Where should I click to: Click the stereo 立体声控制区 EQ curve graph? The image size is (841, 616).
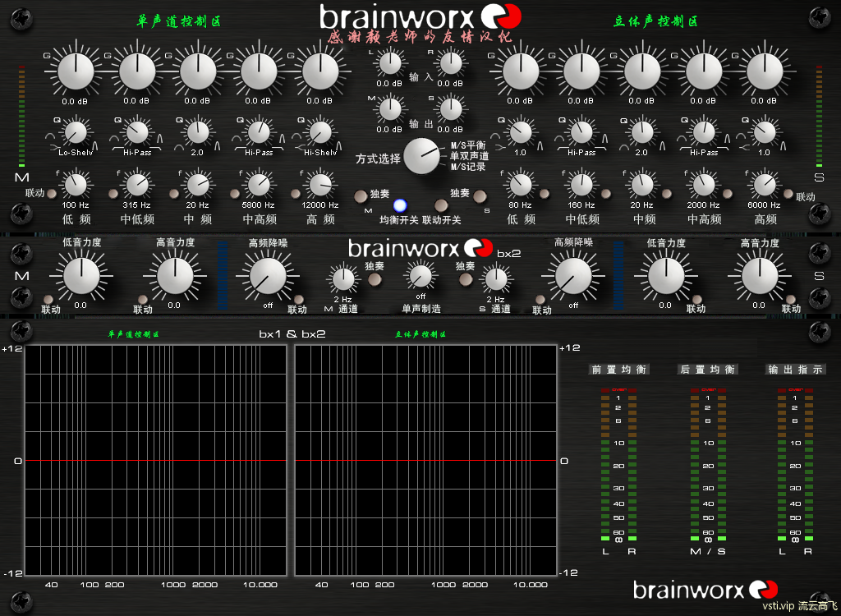coord(426,461)
